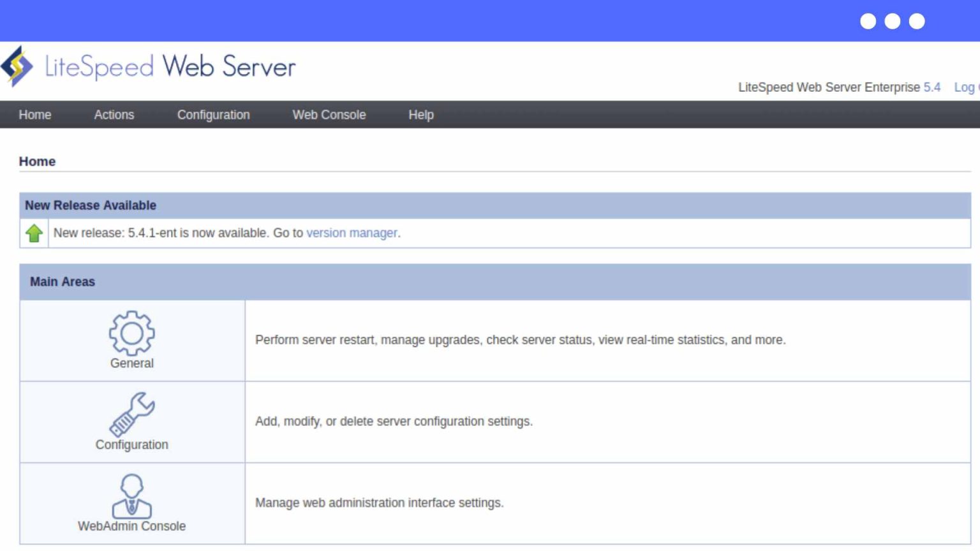The height and width of the screenshot is (551, 980).
Task: Click 'LiteSpeed Web Server Enterprise' text
Action: click(829, 87)
